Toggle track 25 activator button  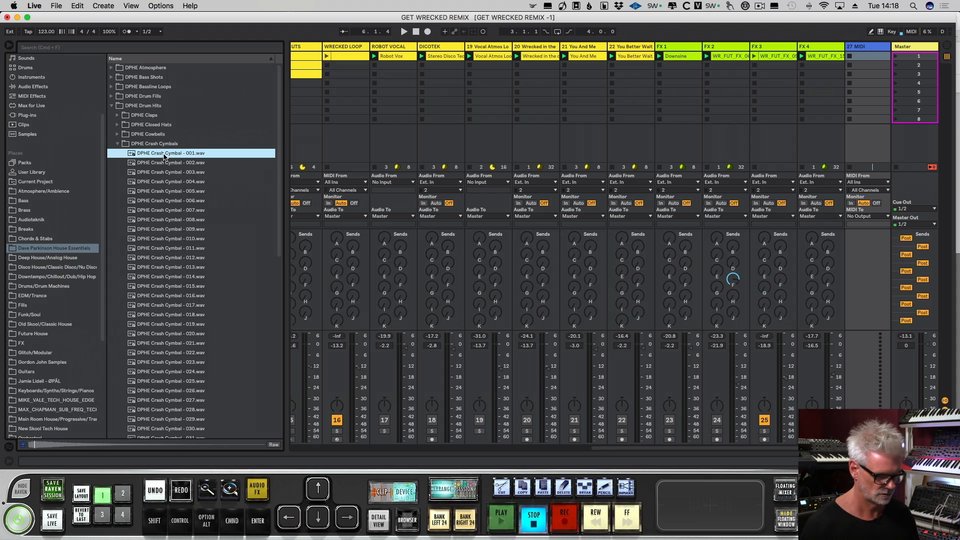coord(764,420)
